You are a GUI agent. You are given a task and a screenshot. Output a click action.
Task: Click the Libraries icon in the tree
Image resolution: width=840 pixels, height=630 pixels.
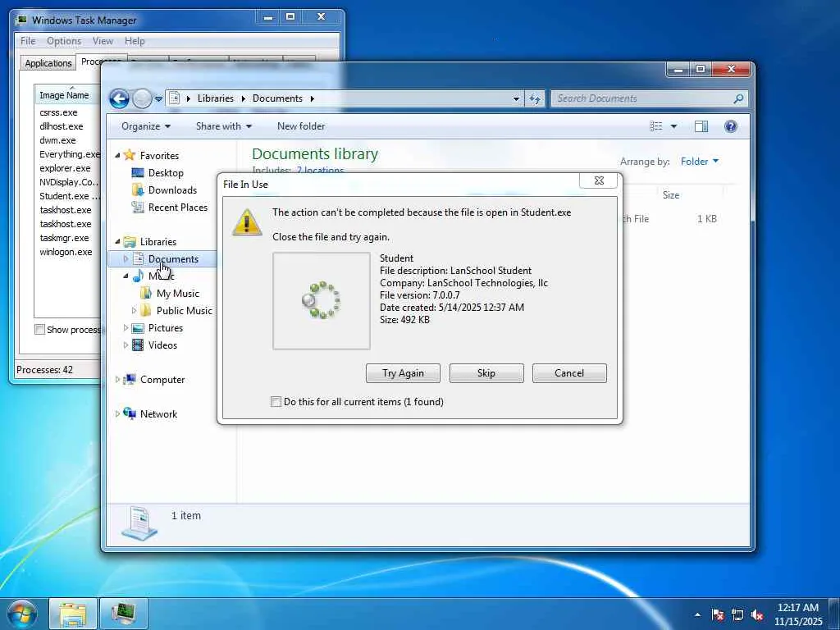(x=129, y=242)
